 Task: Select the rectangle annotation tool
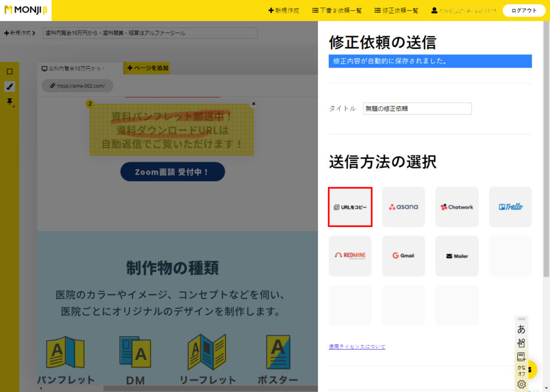(x=9, y=71)
